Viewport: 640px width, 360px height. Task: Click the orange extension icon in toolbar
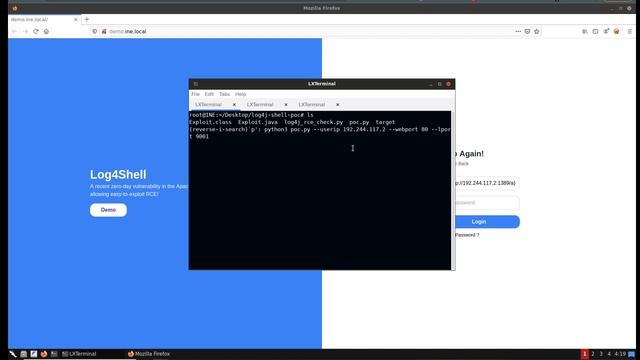tap(617, 31)
